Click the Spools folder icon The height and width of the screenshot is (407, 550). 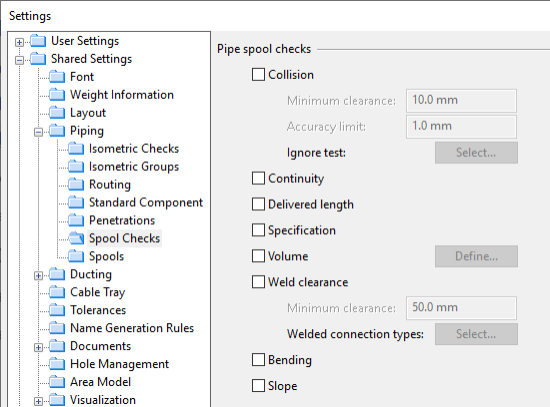(x=76, y=256)
